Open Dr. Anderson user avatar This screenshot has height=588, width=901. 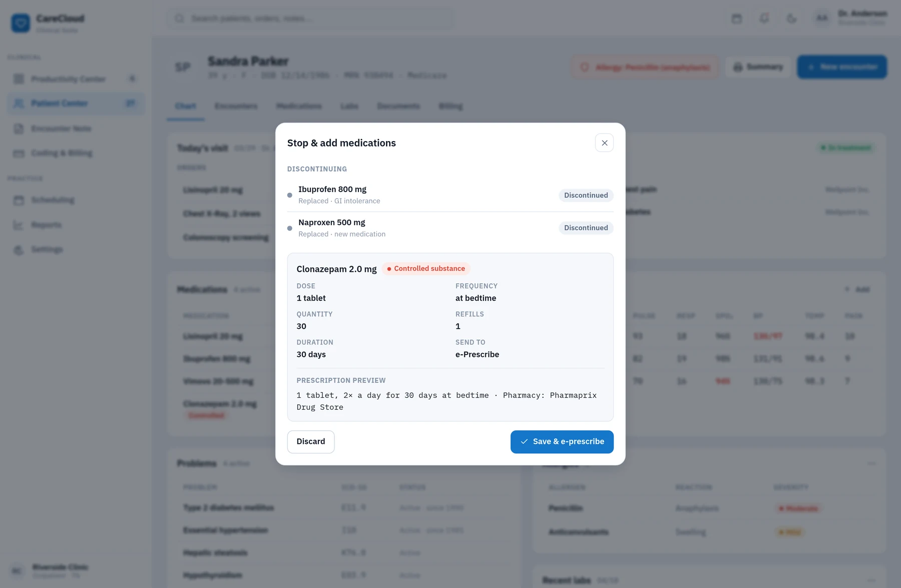click(x=822, y=19)
